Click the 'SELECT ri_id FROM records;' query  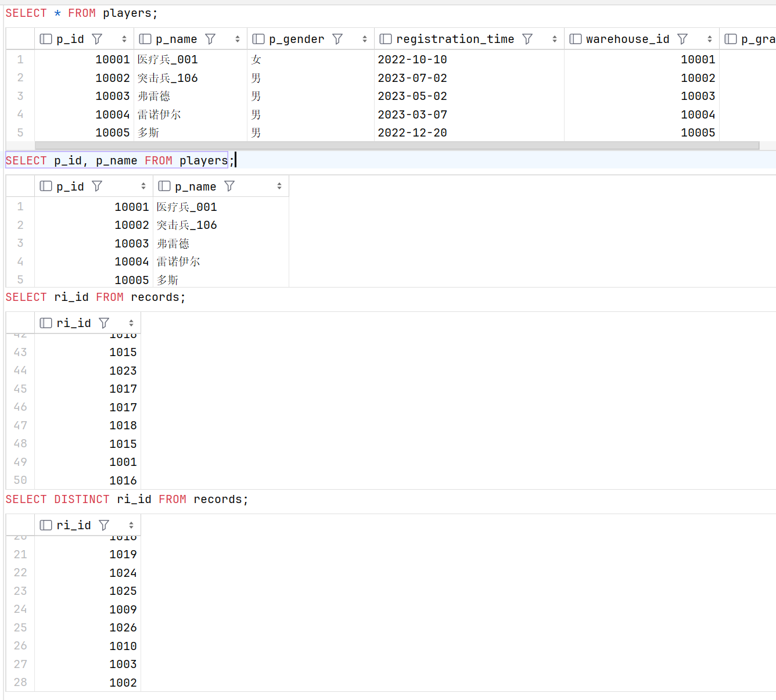(x=95, y=297)
